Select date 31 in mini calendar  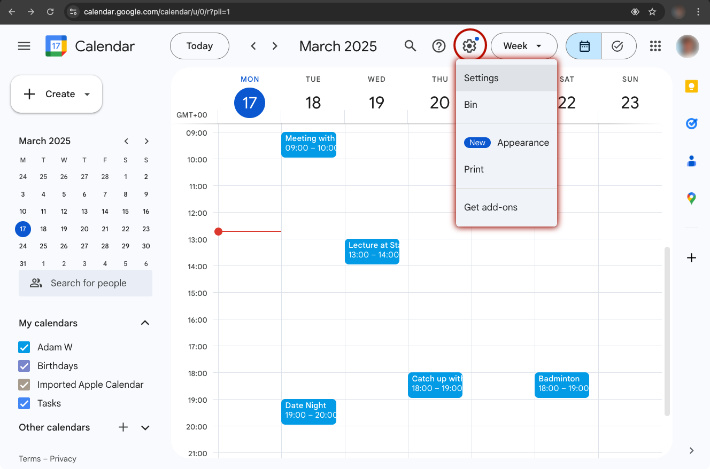(23, 263)
